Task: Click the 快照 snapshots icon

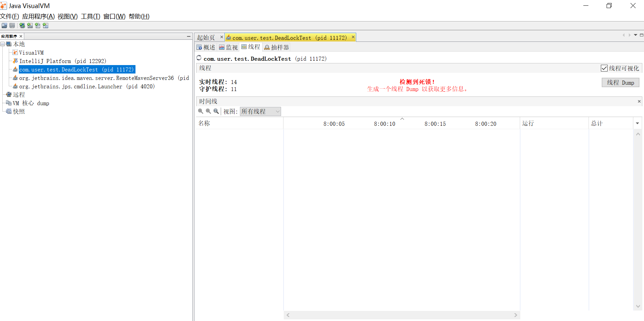Action: coord(9,111)
